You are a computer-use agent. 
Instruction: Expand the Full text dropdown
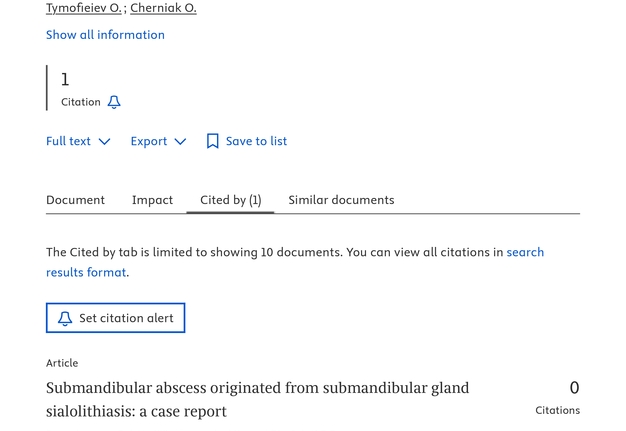pos(77,141)
